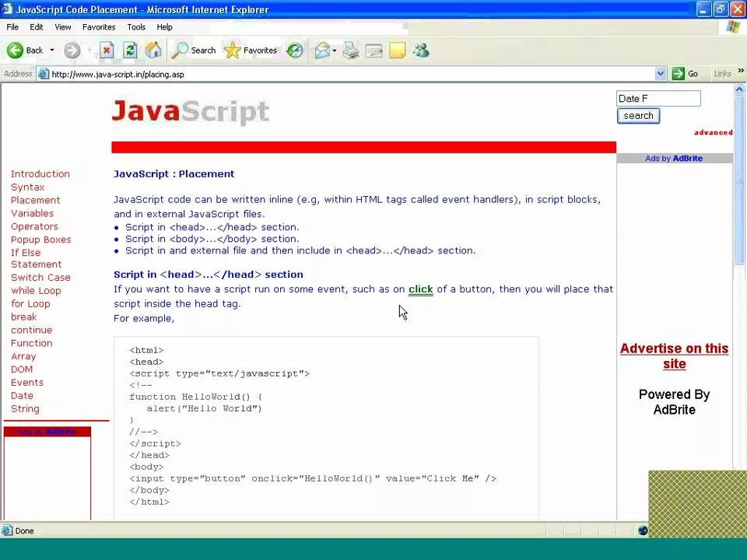Open the while Loop sidebar link

pyautogui.click(x=36, y=290)
